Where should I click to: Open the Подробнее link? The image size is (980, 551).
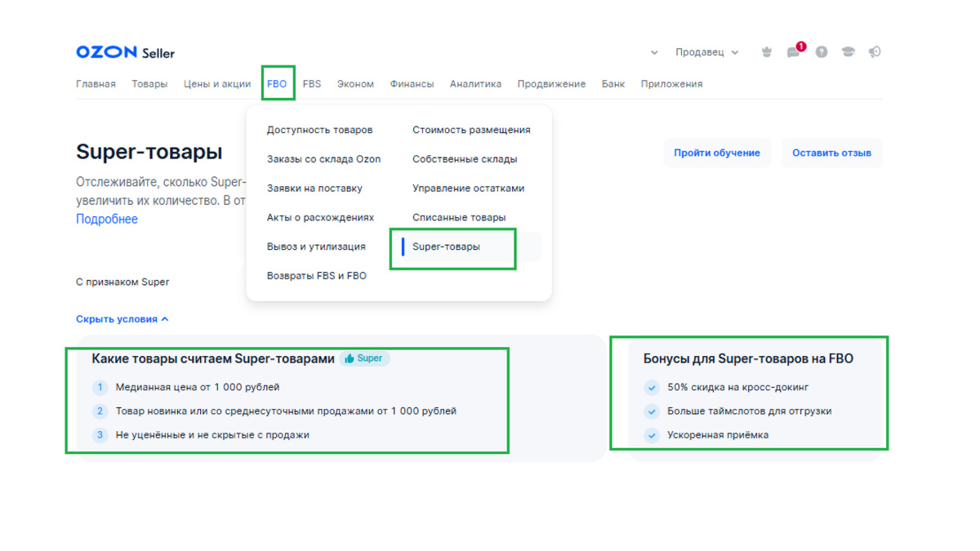coord(106,219)
